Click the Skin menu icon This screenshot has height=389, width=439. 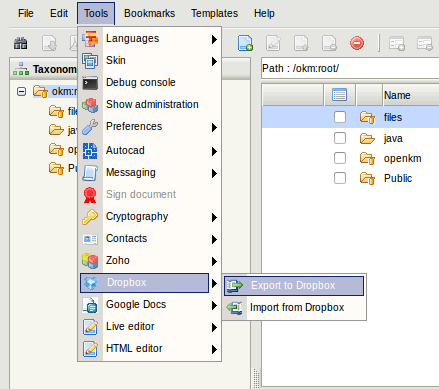[90, 61]
